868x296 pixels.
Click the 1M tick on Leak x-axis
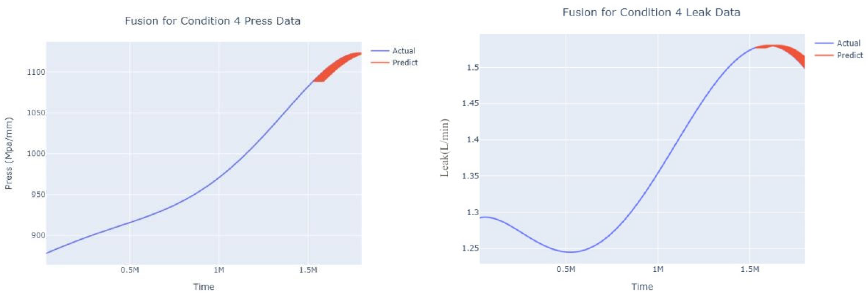click(658, 269)
